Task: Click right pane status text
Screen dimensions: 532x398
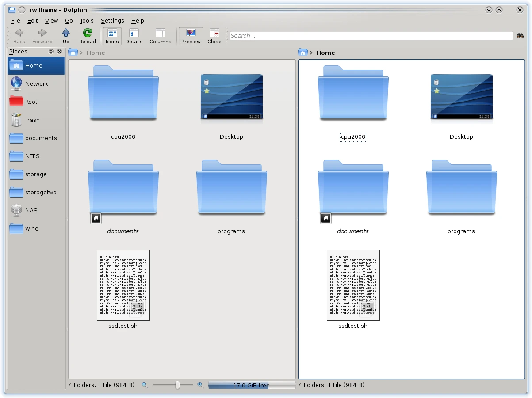Action: tap(332, 385)
